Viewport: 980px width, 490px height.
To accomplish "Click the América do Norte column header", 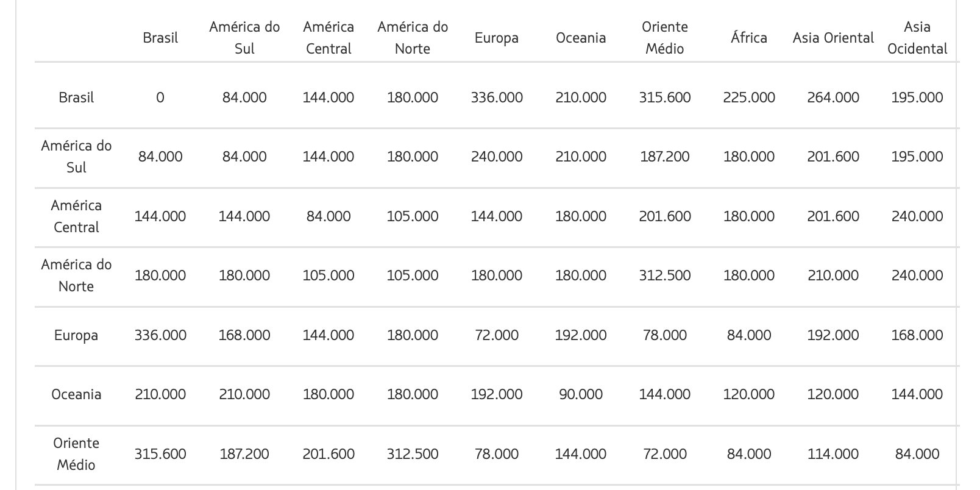I will tap(413, 38).
